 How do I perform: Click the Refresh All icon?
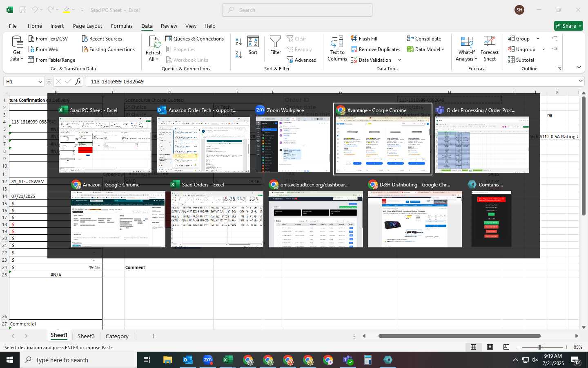(x=154, y=42)
